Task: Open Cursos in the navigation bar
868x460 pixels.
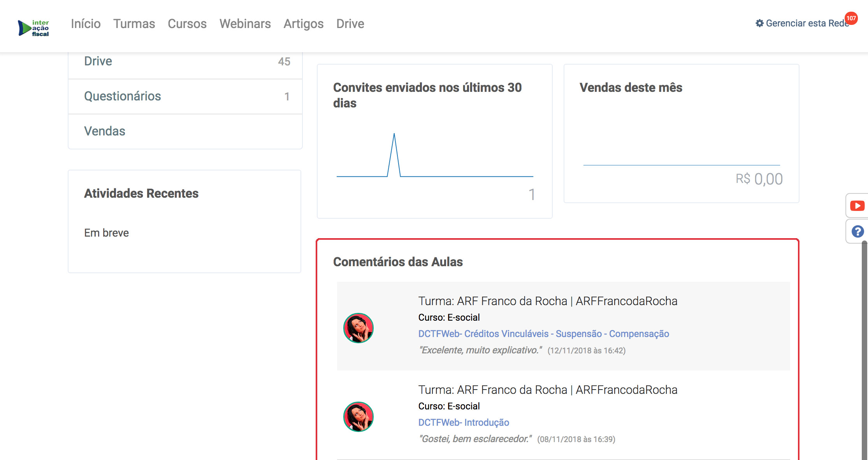Action: [187, 24]
